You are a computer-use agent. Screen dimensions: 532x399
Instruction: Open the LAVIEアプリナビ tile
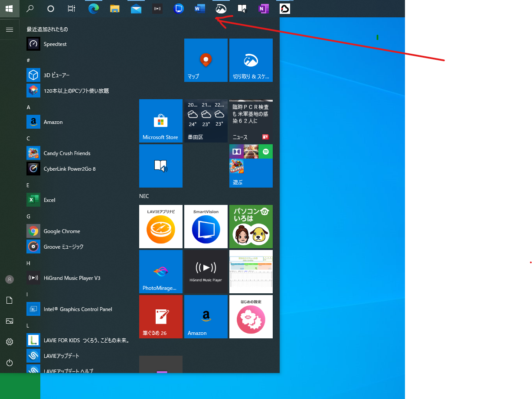click(x=161, y=227)
